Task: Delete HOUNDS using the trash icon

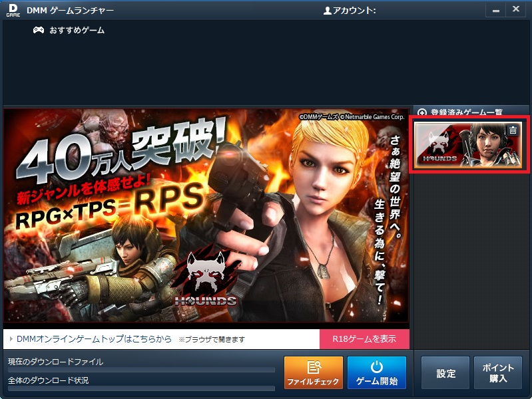Action: pos(513,130)
